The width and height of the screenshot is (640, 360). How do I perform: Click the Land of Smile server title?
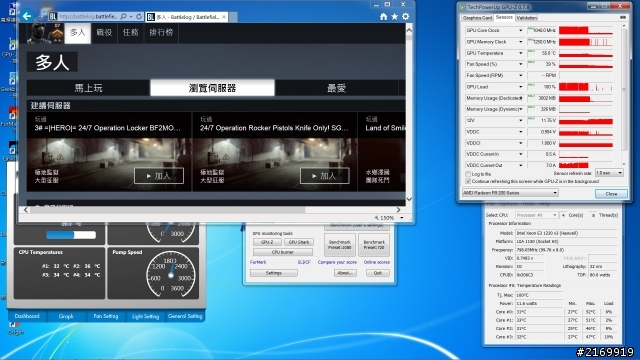[385, 128]
